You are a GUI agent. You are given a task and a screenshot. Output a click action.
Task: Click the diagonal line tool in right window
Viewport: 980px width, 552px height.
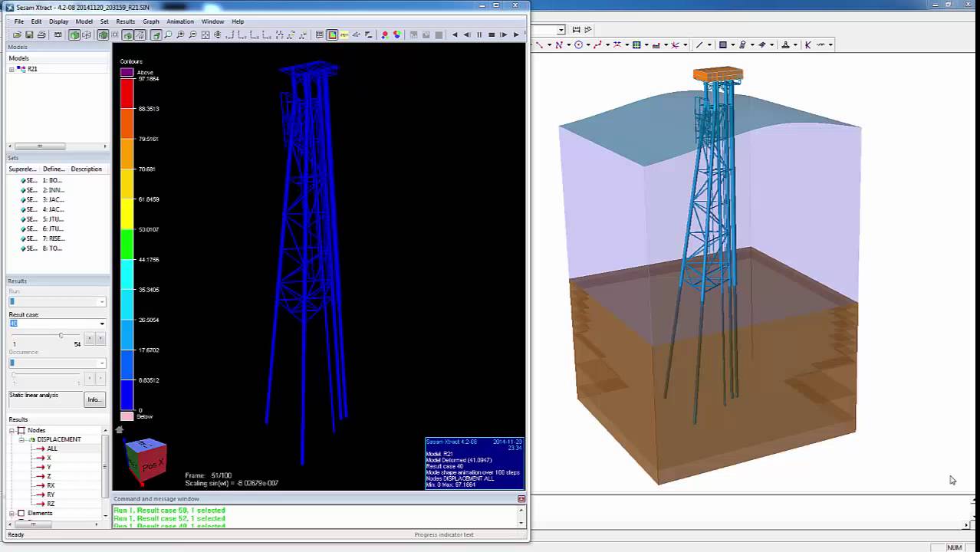click(699, 45)
